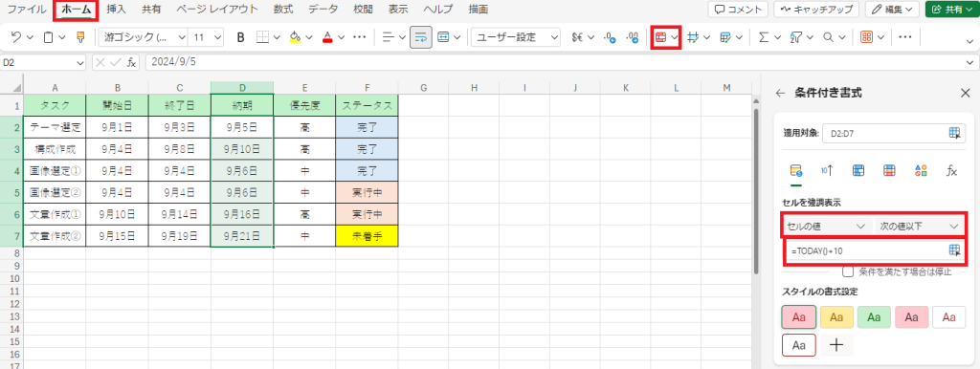The image size is (980, 369).
Task: Select the Highlight Cells rule type icon
Action: (x=795, y=170)
